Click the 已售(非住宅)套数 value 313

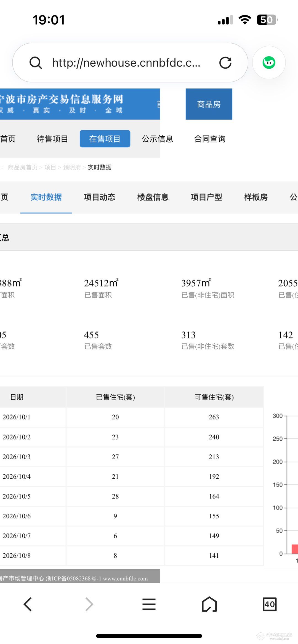(188, 335)
